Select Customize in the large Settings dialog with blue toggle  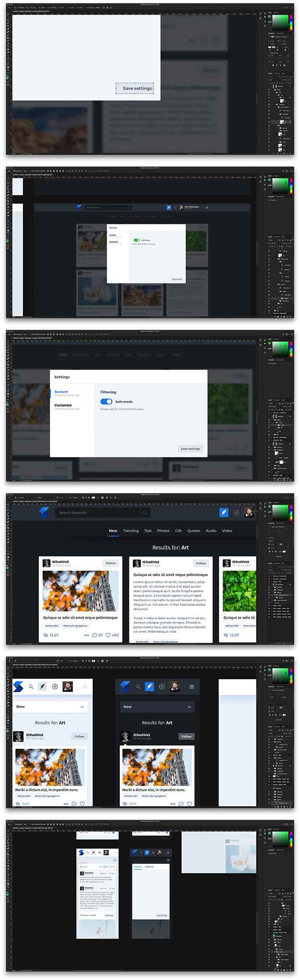(63, 405)
